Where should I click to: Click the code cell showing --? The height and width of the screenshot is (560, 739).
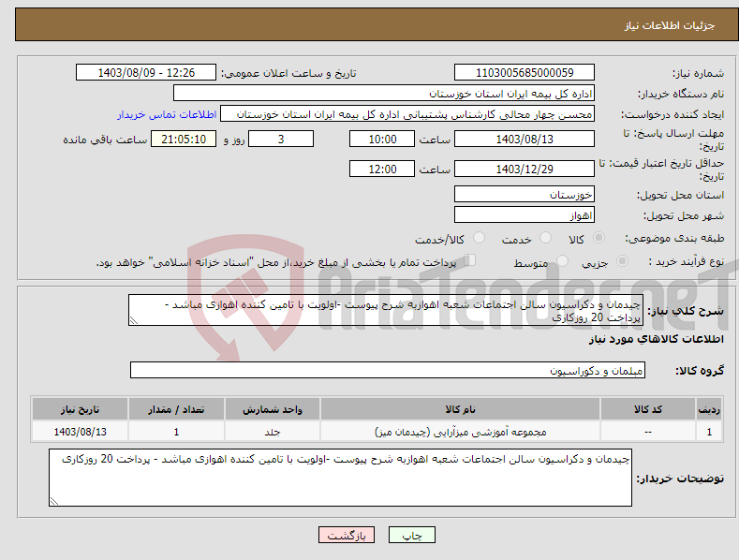click(648, 432)
